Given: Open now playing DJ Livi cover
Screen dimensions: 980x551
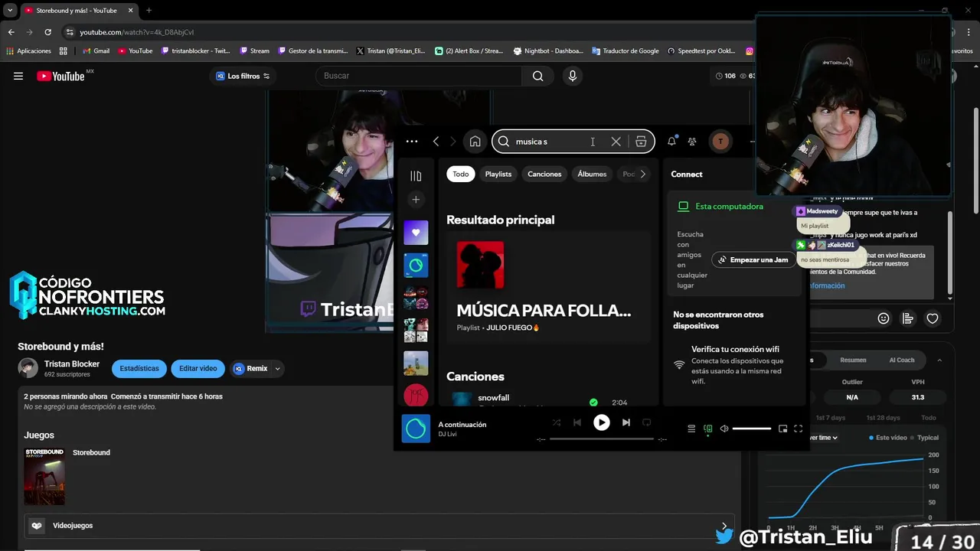Looking at the screenshot, I should click(x=416, y=429).
